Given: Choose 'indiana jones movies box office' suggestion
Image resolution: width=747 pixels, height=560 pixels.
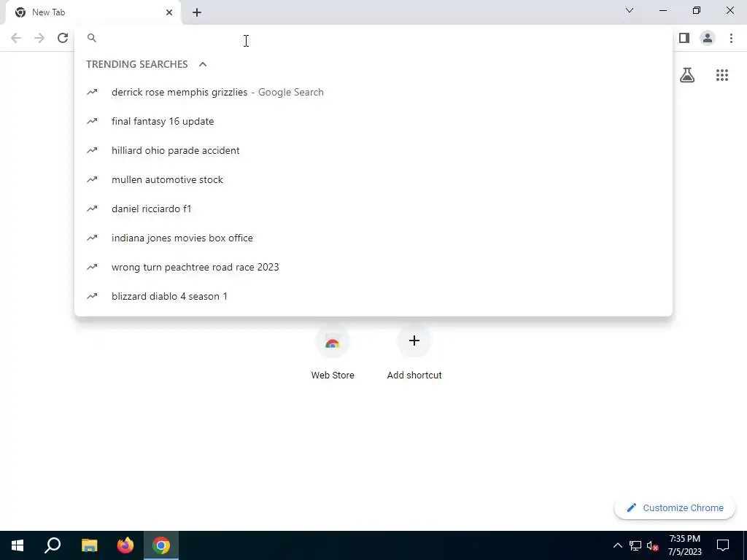Looking at the screenshot, I should (373, 238).
